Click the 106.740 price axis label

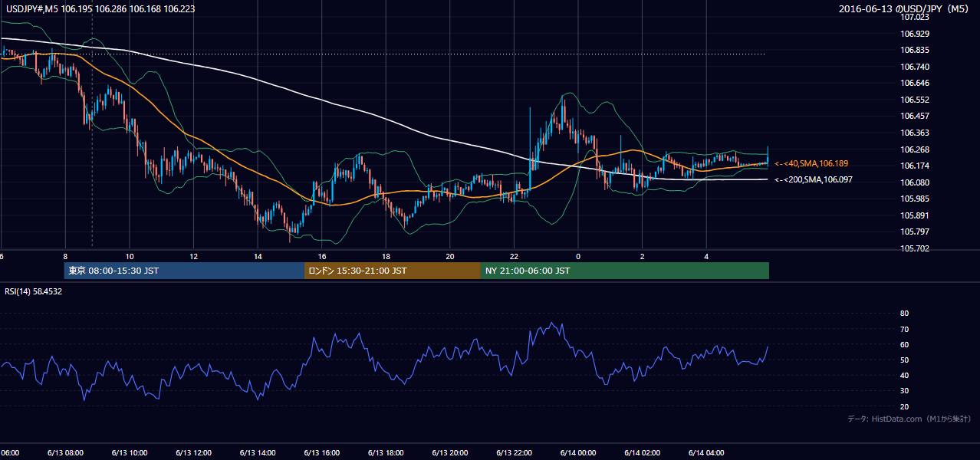[915, 67]
